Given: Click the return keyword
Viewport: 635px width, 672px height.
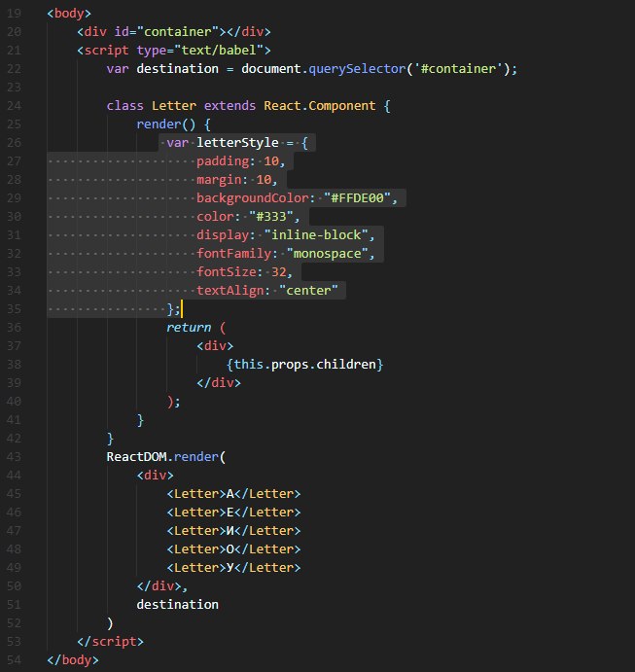Looking at the screenshot, I should pos(189,328).
